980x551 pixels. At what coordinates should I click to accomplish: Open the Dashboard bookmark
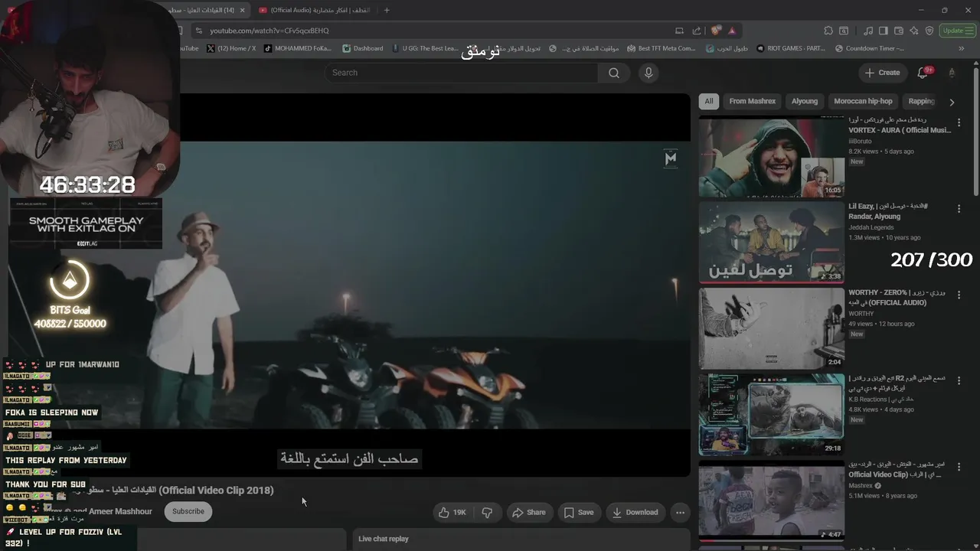point(363,48)
